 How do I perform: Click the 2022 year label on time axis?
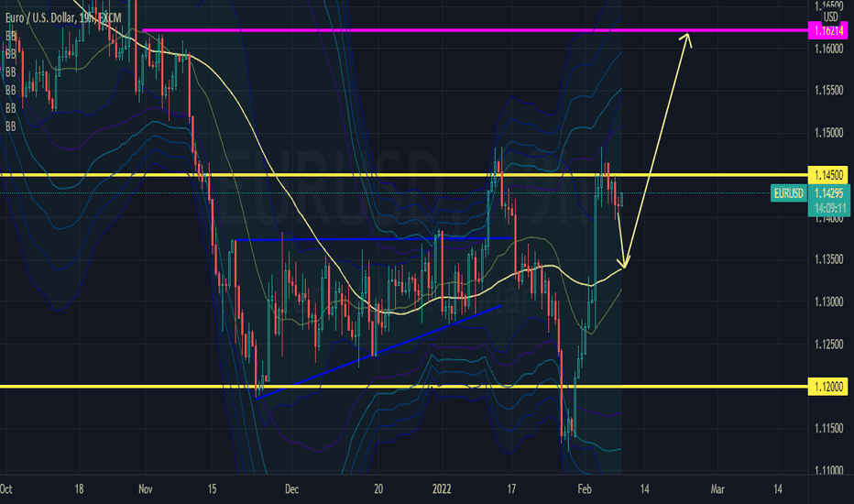point(442,488)
